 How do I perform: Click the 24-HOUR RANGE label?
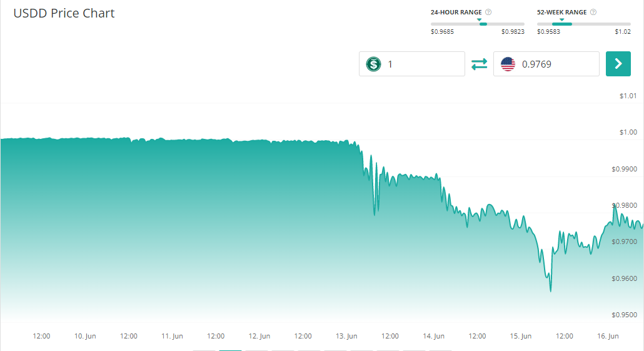tap(456, 12)
